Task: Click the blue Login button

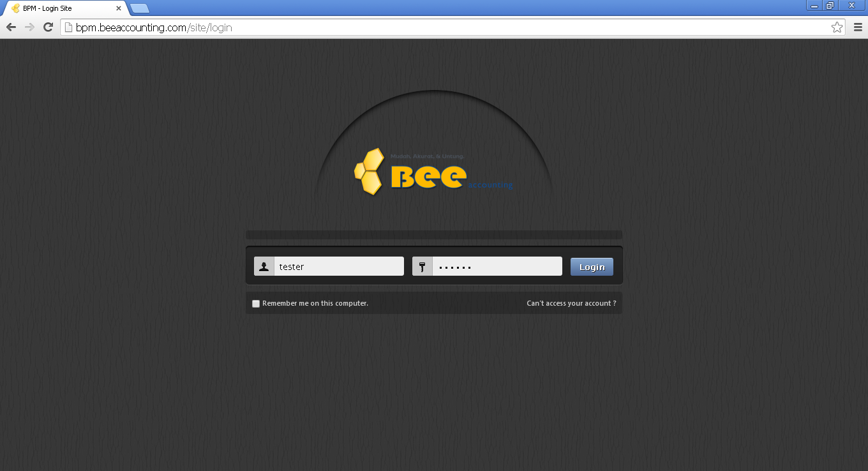Action: click(592, 267)
